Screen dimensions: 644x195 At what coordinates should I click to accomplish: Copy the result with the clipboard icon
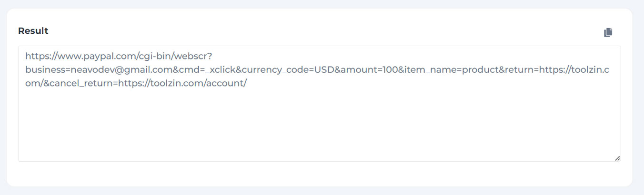click(608, 32)
